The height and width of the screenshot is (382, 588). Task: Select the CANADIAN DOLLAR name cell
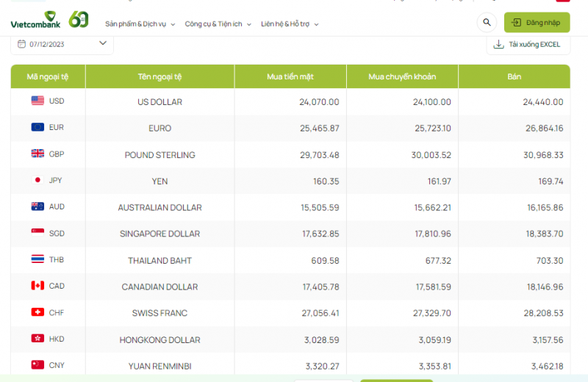tap(159, 286)
